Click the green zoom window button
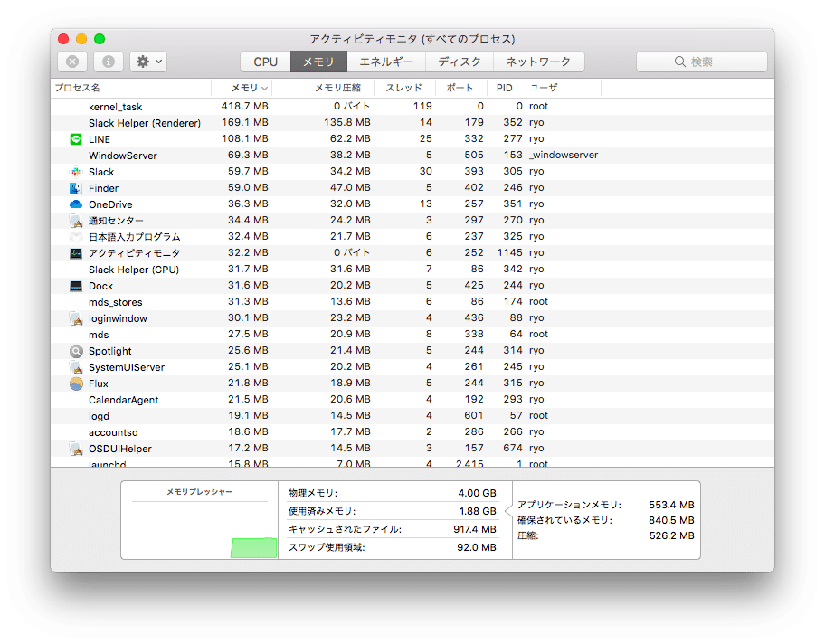 pyautogui.click(x=100, y=39)
